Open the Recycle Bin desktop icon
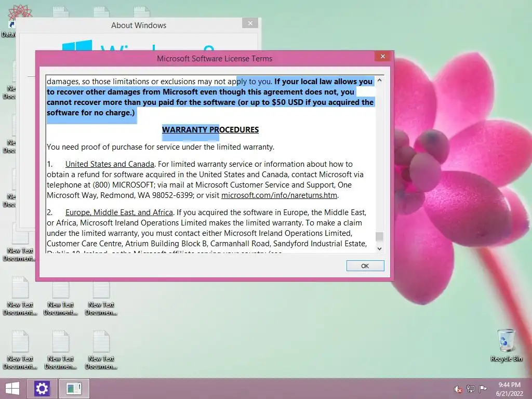Screen dimensions: 532x399 (506, 345)
